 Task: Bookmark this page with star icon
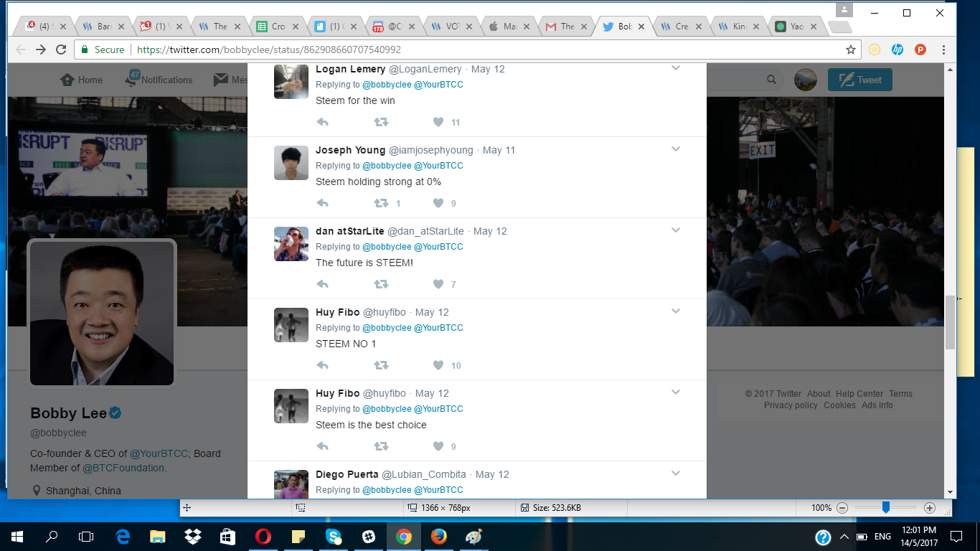point(851,50)
